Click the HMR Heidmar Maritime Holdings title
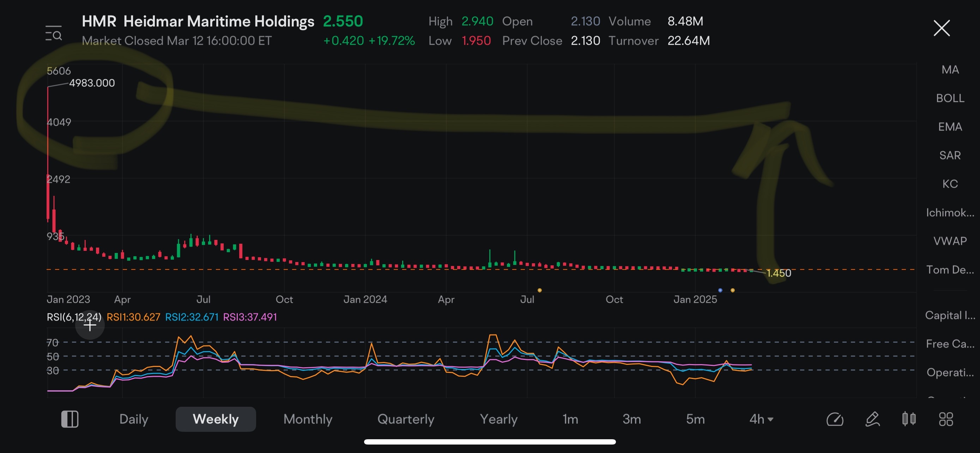This screenshot has height=453, width=980. [198, 21]
